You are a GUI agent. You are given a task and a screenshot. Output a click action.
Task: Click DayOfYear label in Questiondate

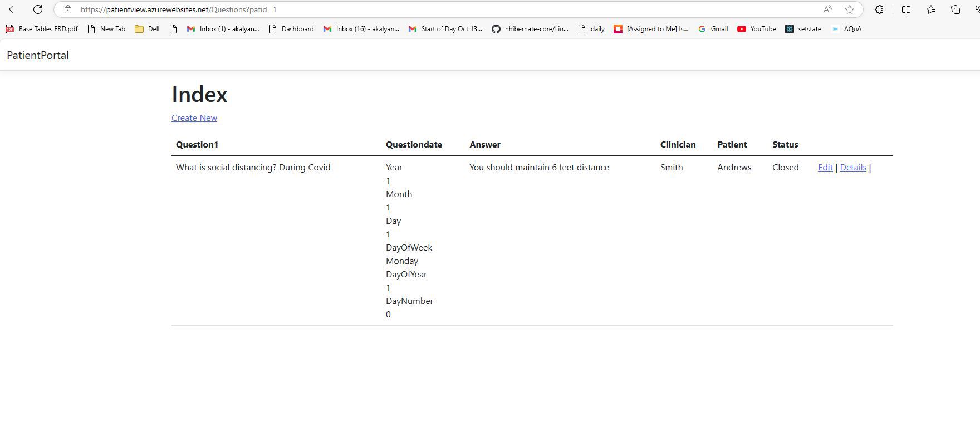(406, 275)
